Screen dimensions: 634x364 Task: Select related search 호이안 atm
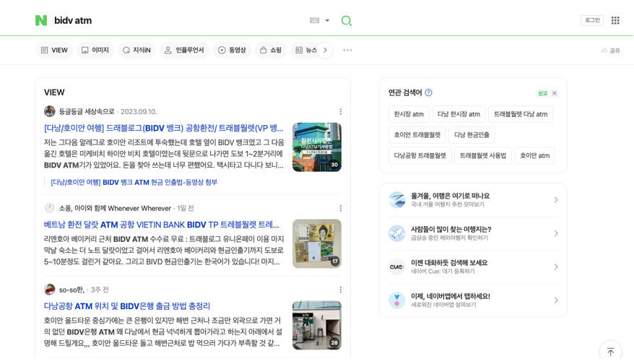point(534,155)
